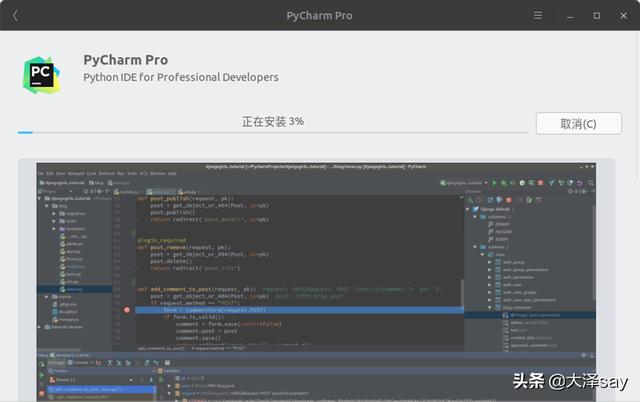This screenshot has width=640, height=402.
Task: Maximize the PyCharm Pro software window
Action: (596, 16)
